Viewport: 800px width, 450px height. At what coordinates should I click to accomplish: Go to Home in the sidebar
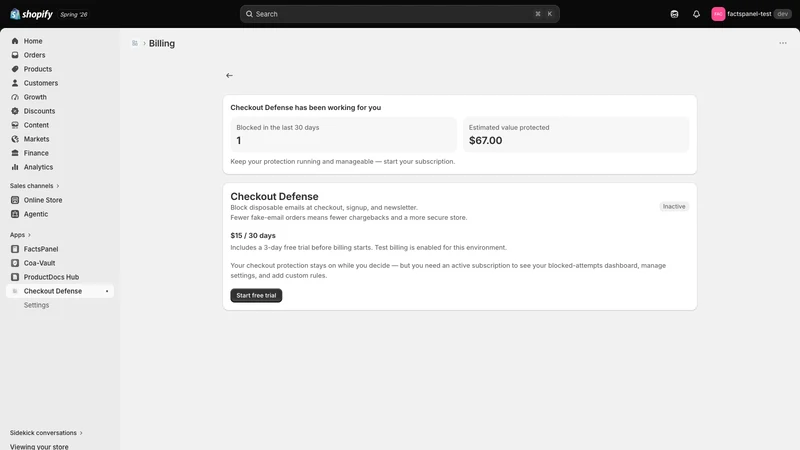[33, 41]
